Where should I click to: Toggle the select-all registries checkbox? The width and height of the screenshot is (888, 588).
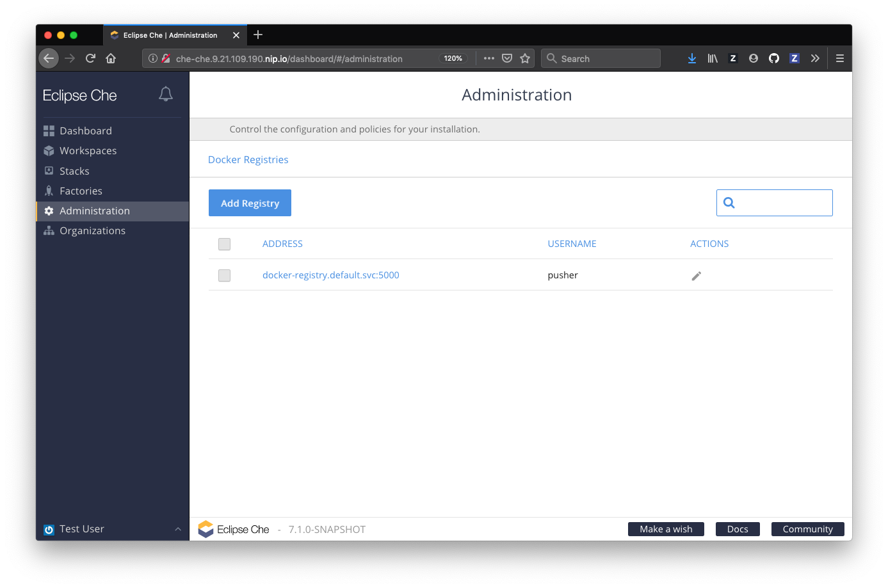click(x=224, y=244)
